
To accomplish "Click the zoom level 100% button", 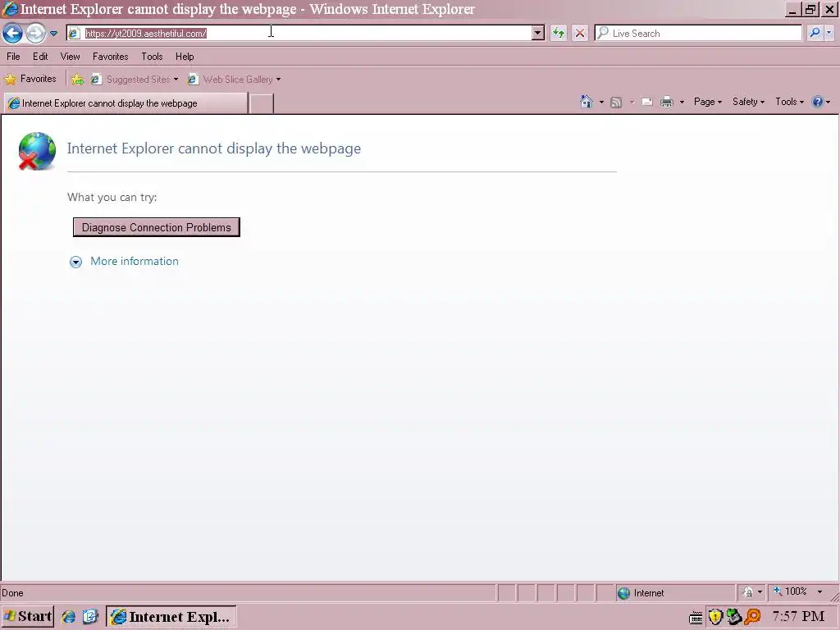I will [x=790, y=592].
